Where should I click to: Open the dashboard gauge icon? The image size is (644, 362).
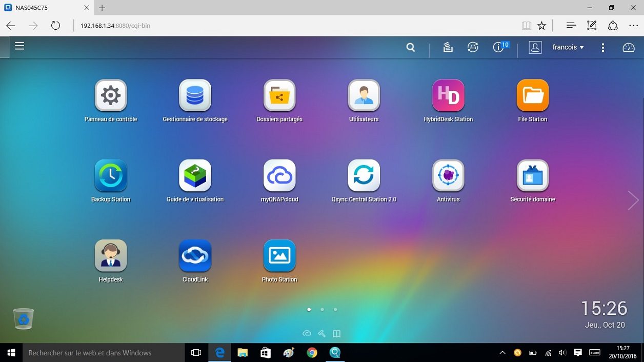[629, 47]
